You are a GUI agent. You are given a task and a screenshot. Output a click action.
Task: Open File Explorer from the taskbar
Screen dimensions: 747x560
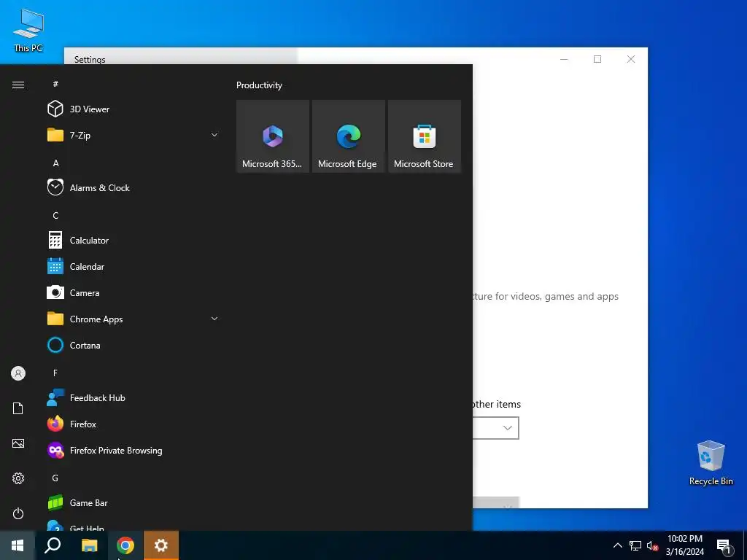coord(89,545)
